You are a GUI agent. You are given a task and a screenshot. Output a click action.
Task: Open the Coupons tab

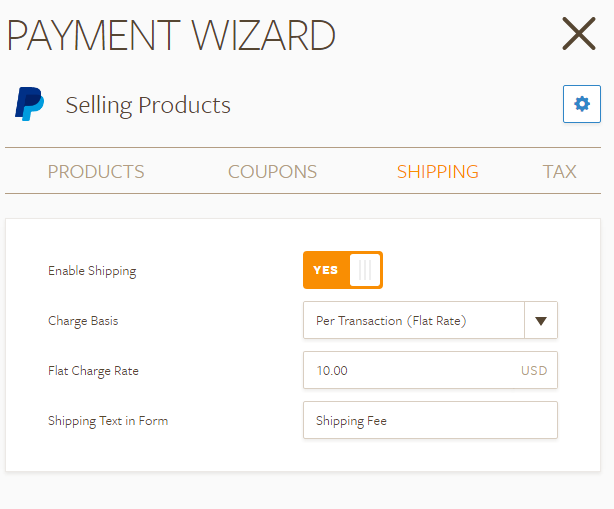[x=272, y=171]
